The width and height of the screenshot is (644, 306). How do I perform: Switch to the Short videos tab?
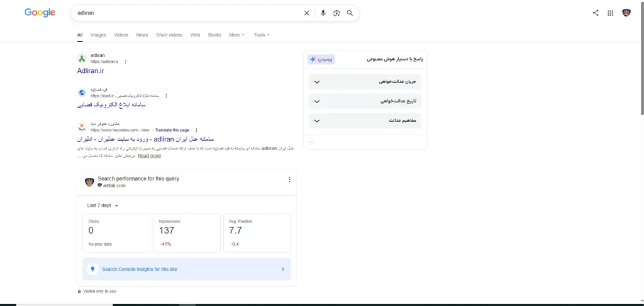click(169, 35)
